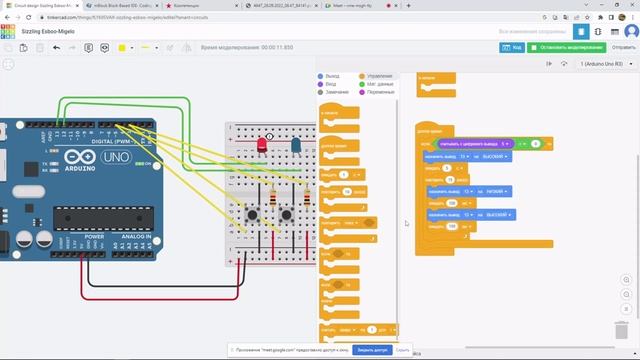Select the blue Output block category
This screenshot has height=360, width=640.
coord(329,76)
